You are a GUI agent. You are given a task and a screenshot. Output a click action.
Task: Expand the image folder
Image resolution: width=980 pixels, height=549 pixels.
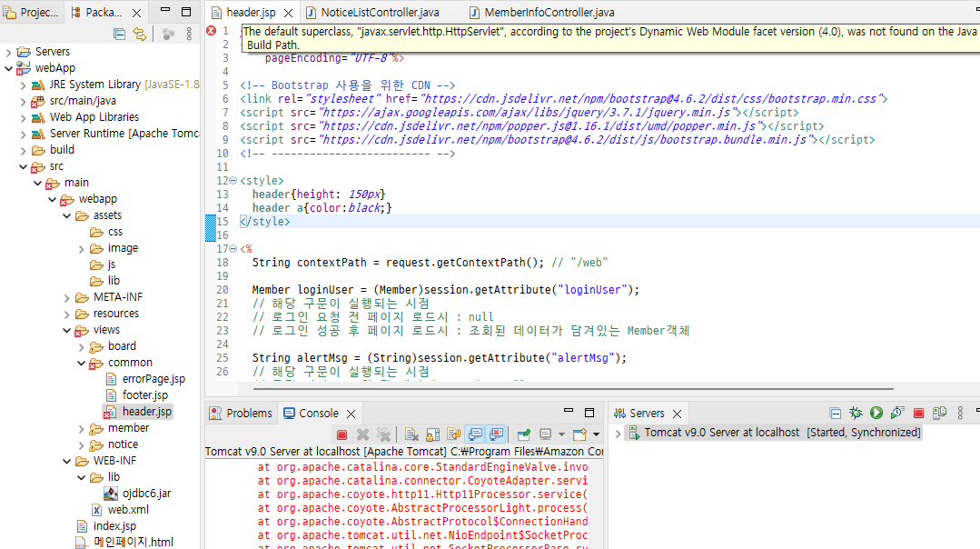81,249
